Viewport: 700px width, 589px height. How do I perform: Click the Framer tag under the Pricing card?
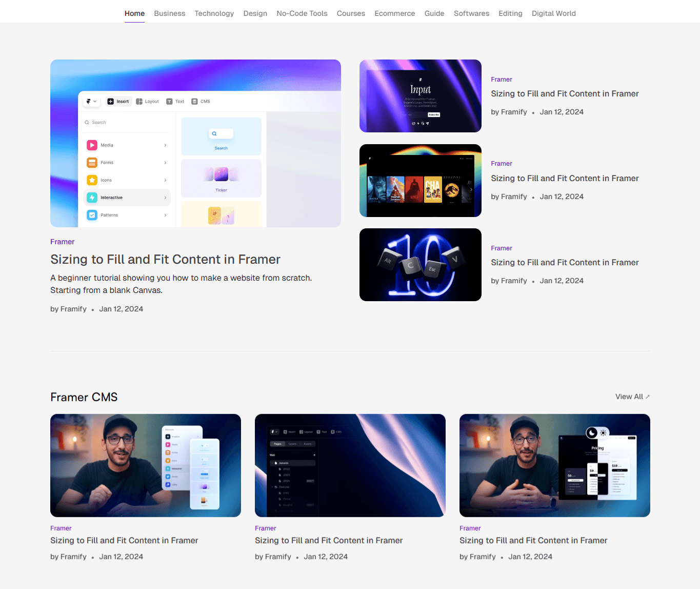[470, 528]
